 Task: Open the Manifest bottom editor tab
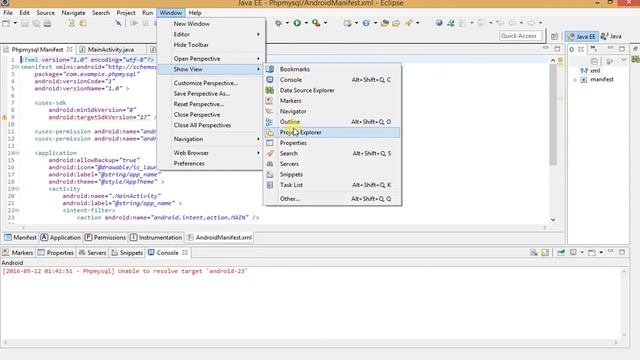click(20, 237)
